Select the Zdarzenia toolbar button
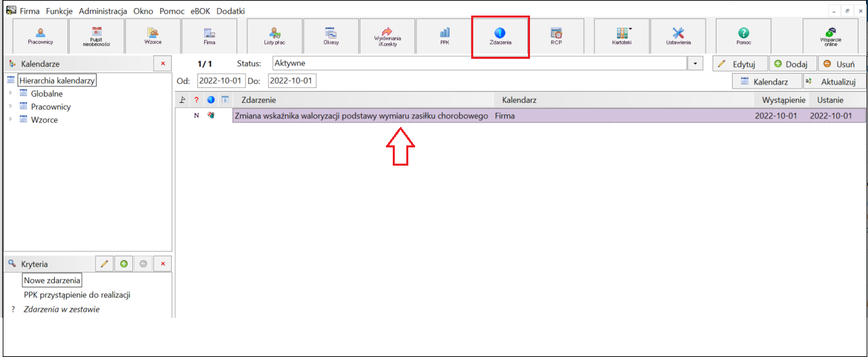 500,36
